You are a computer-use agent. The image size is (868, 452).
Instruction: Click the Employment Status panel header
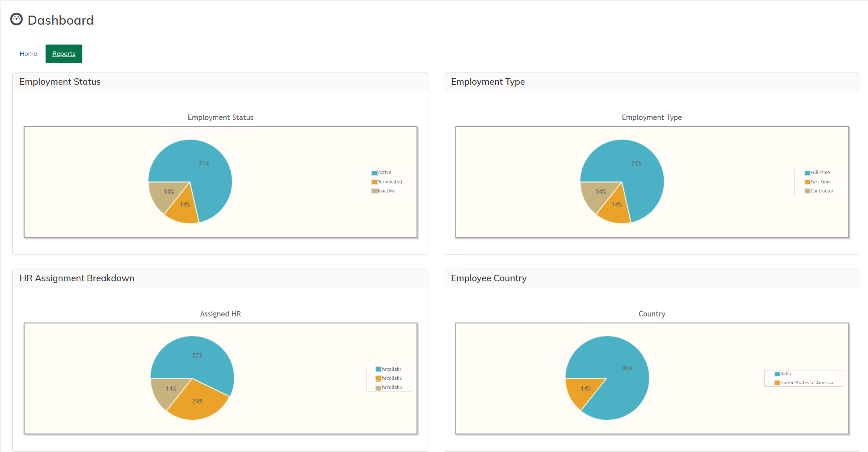tap(60, 82)
